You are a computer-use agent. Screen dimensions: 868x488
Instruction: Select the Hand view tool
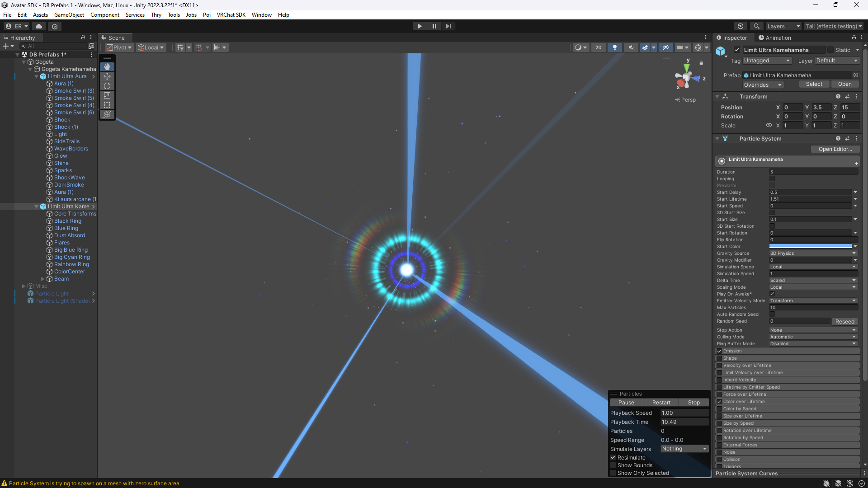click(107, 67)
